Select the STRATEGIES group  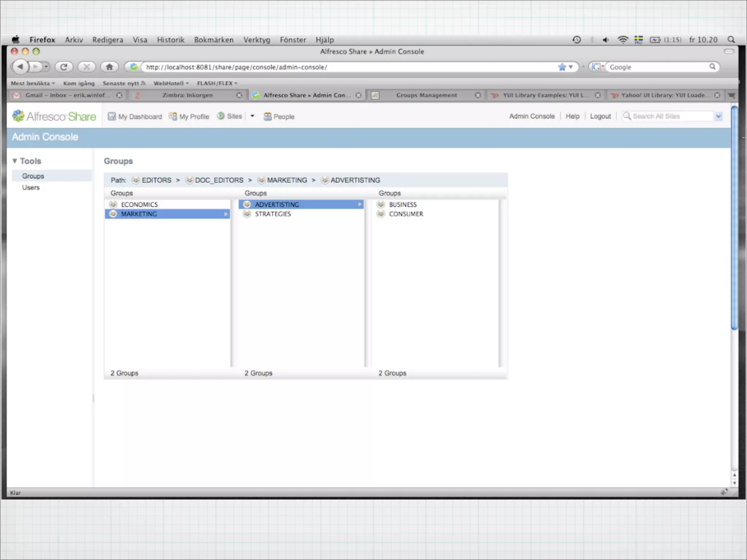[x=272, y=214]
